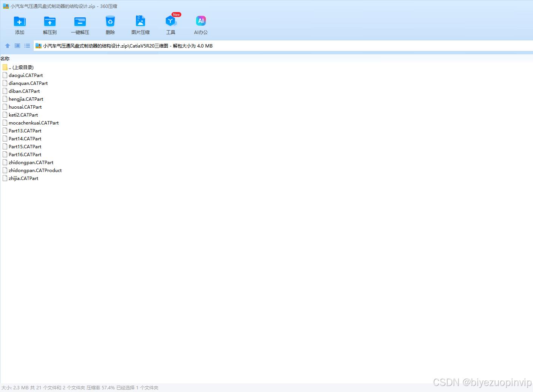Select the .. (上级目录) parent folder entry
The image size is (533, 392).
[x=21, y=67]
